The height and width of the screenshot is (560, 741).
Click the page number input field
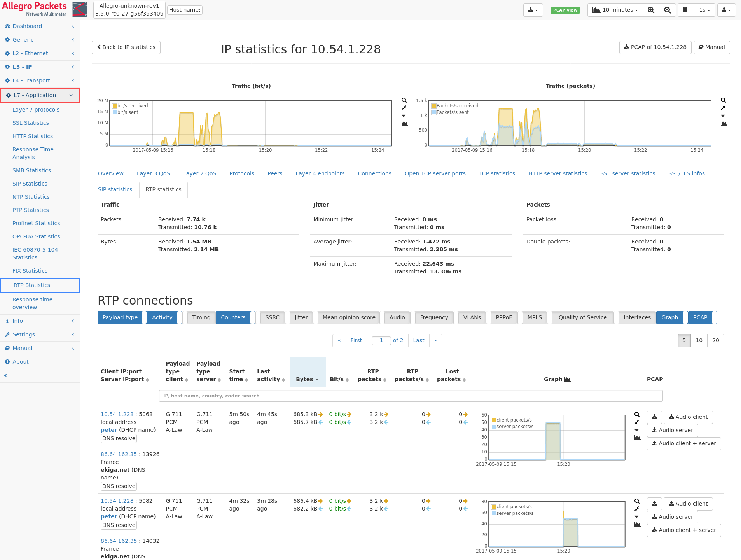tap(381, 340)
